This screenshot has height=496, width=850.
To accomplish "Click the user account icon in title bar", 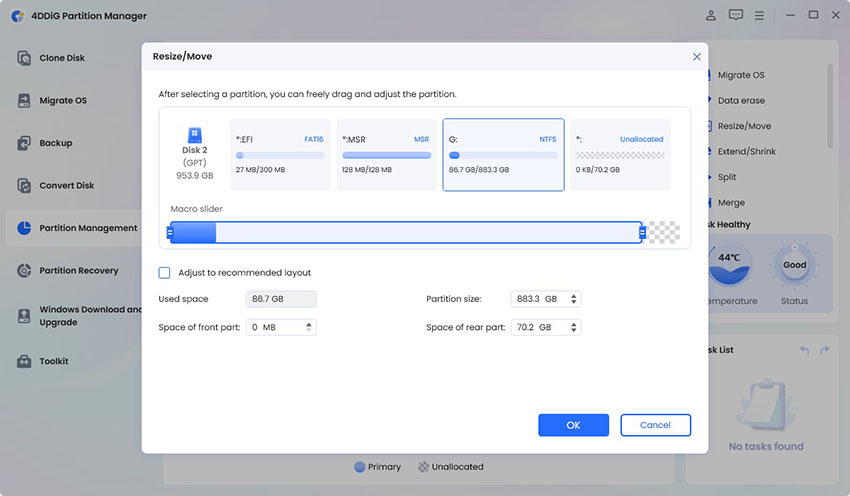I will (x=710, y=15).
